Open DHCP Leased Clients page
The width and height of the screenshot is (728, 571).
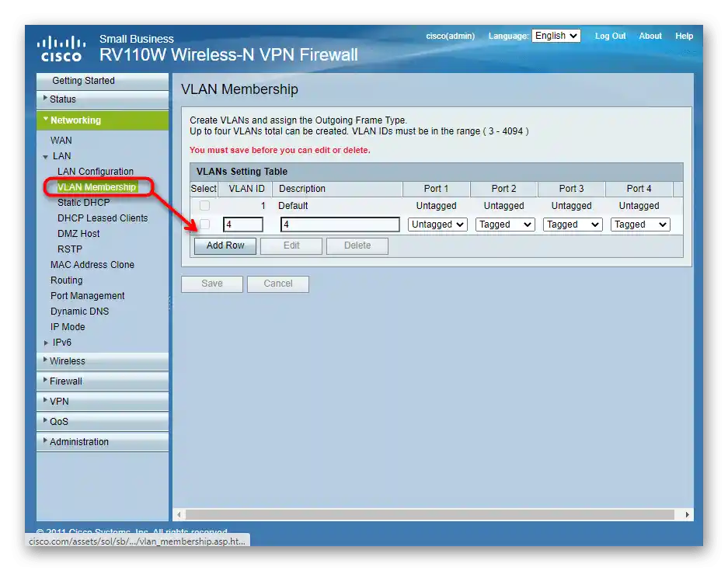pos(103,218)
